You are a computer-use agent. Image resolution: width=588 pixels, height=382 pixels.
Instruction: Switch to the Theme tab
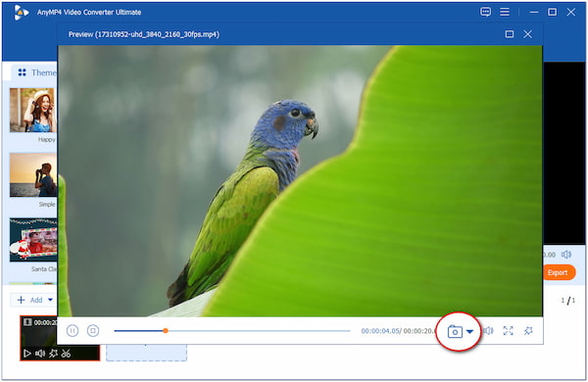(x=37, y=72)
